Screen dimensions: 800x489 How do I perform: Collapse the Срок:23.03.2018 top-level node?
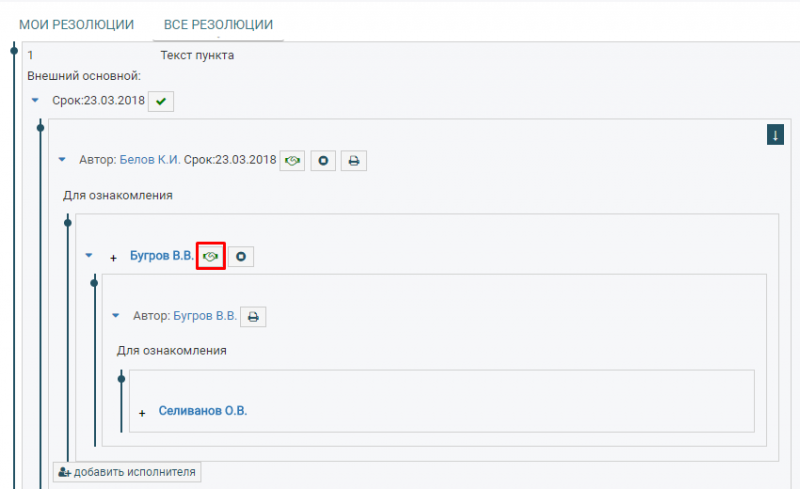point(35,101)
